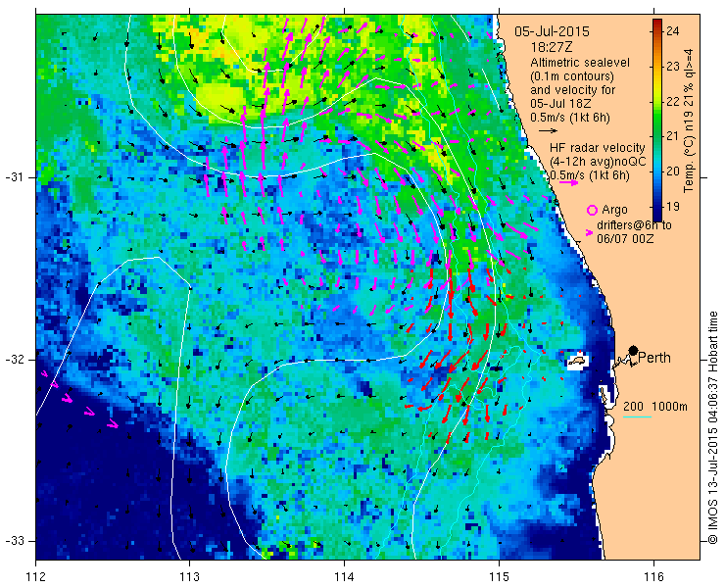Click the magenta drifter legend arrowhead
The height and width of the screenshot is (588, 725).
tap(589, 232)
